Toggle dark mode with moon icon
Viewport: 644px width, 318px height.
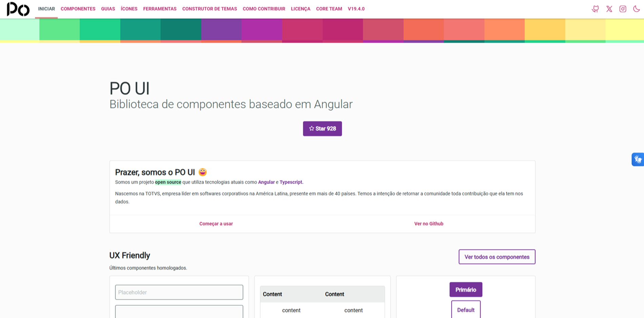(636, 9)
